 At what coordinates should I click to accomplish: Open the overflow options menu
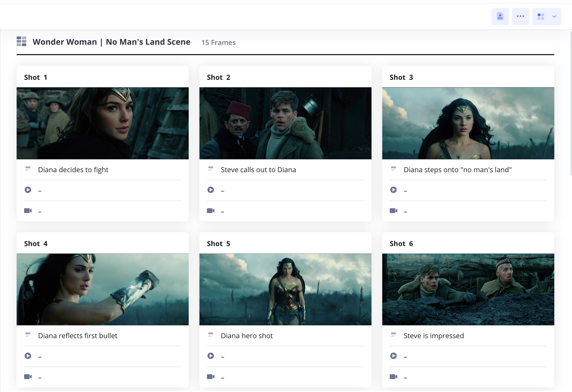pyautogui.click(x=520, y=16)
